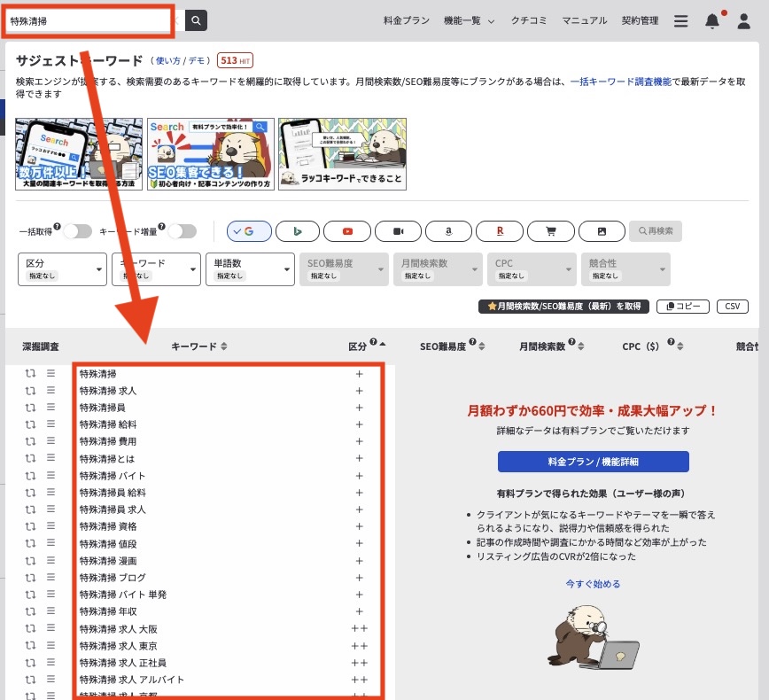Open the SEO難易度 filter dropdown

pyautogui.click(x=344, y=268)
